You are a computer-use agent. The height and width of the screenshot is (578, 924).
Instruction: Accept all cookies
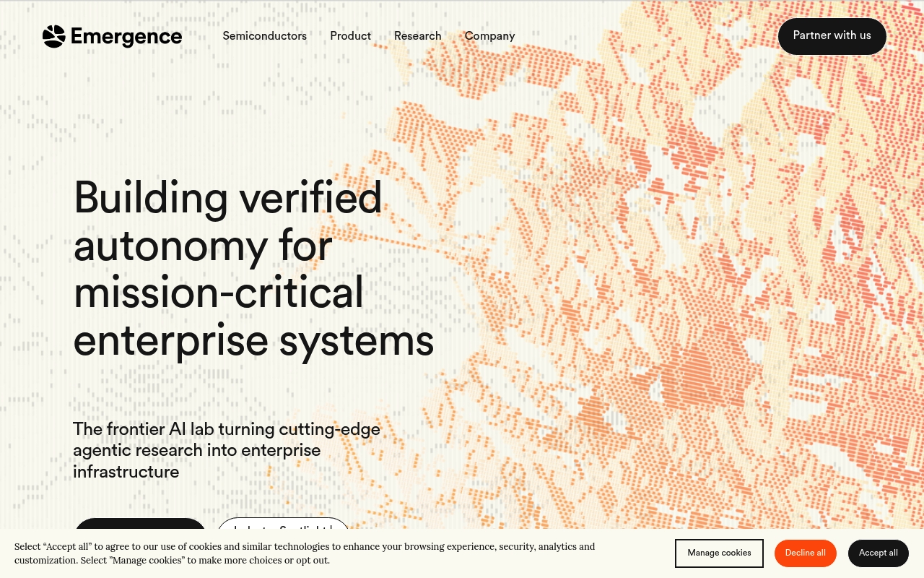879,553
